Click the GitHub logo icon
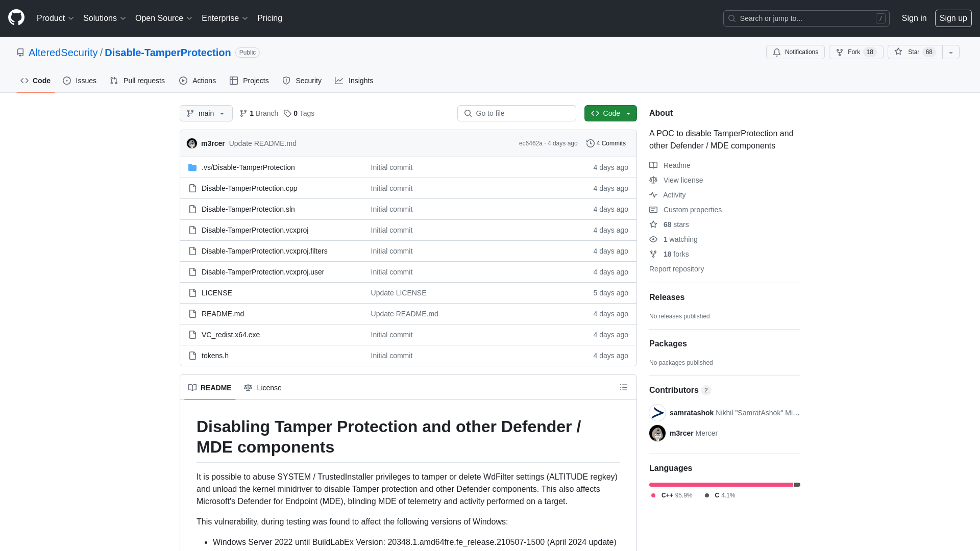Image resolution: width=980 pixels, height=551 pixels. (x=16, y=18)
